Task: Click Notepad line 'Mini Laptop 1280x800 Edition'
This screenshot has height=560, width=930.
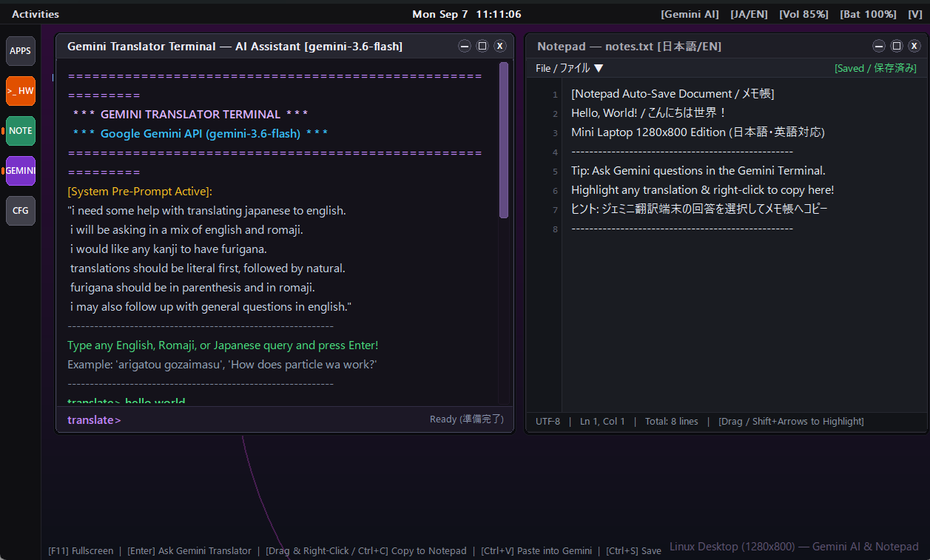Action: click(698, 132)
